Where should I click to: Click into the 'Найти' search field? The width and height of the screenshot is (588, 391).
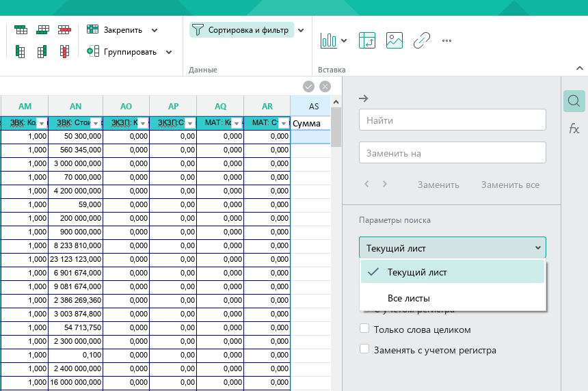coord(452,120)
